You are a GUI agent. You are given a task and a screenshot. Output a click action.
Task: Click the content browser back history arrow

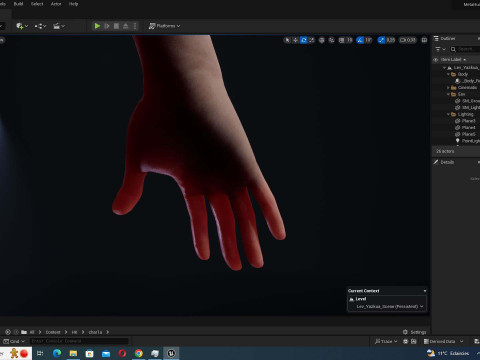click(8, 332)
